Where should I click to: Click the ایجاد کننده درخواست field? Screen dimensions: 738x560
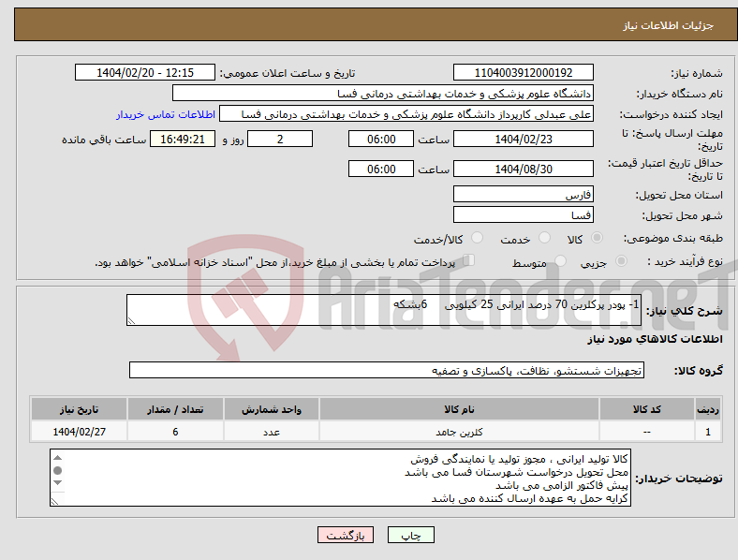(x=406, y=114)
